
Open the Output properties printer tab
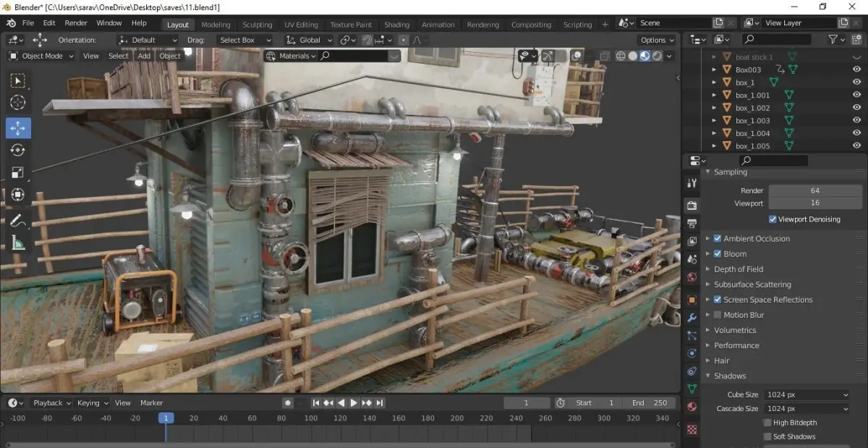(x=692, y=224)
